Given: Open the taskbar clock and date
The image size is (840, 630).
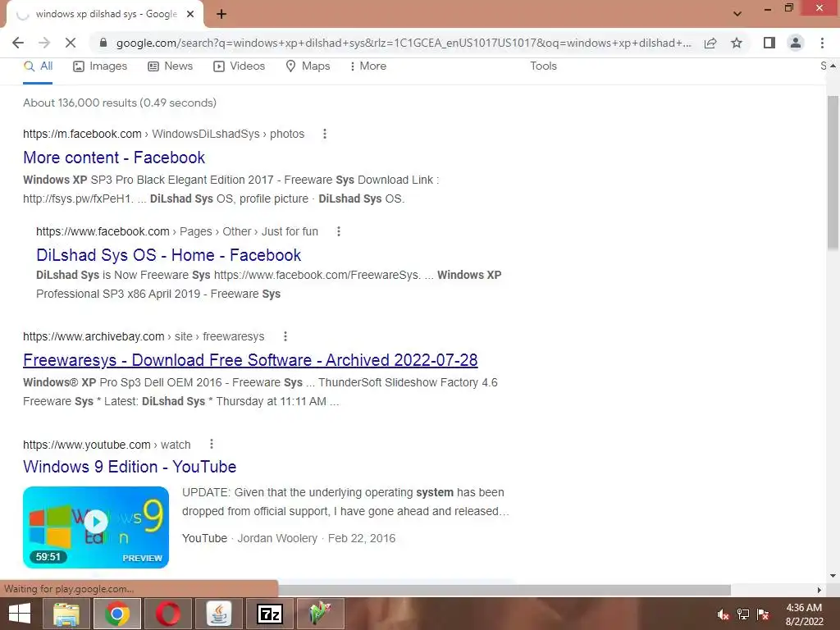Looking at the screenshot, I should pyautogui.click(x=804, y=614).
